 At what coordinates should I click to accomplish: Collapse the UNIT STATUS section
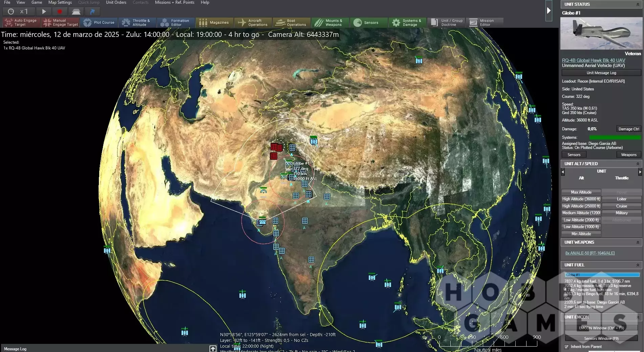click(x=638, y=4)
